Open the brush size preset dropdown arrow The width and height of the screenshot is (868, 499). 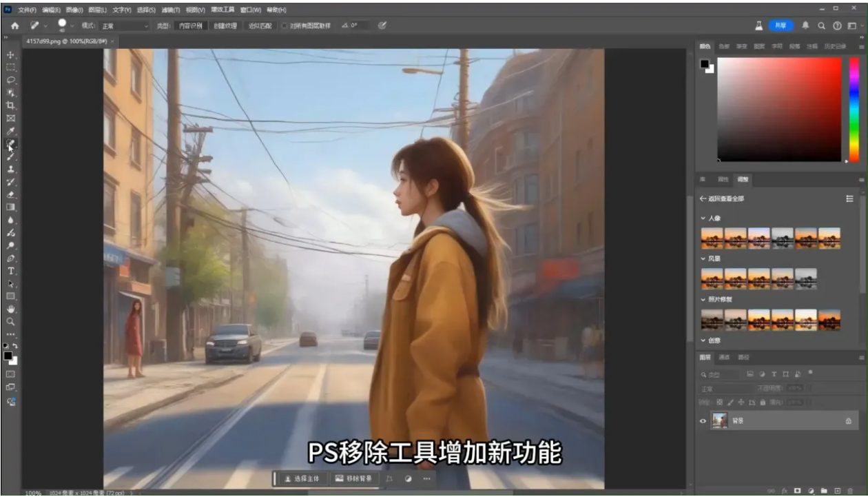(72, 26)
